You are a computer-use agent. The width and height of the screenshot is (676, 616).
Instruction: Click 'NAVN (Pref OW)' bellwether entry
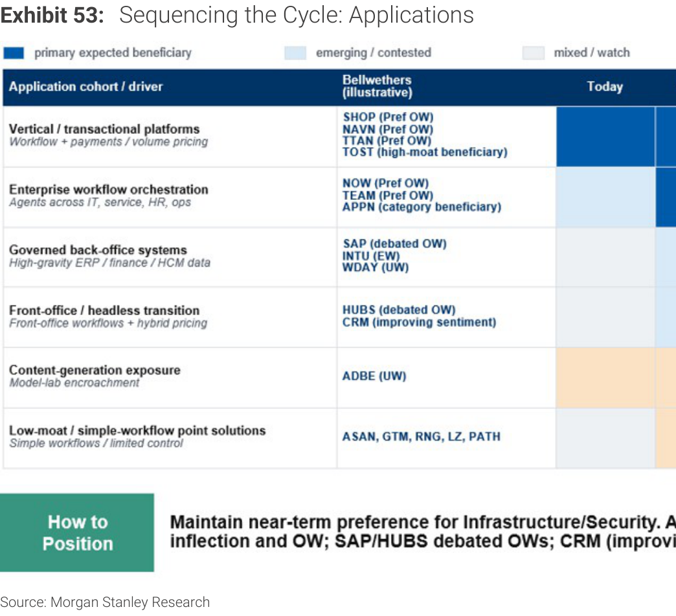[x=388, y=129]
